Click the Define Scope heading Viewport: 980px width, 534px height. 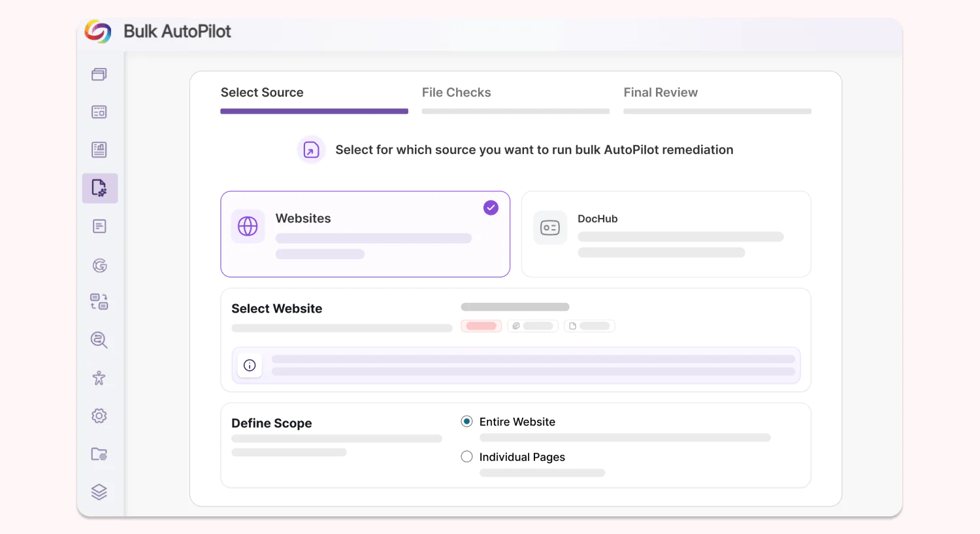pyautogui.click(x=272, y=423)
